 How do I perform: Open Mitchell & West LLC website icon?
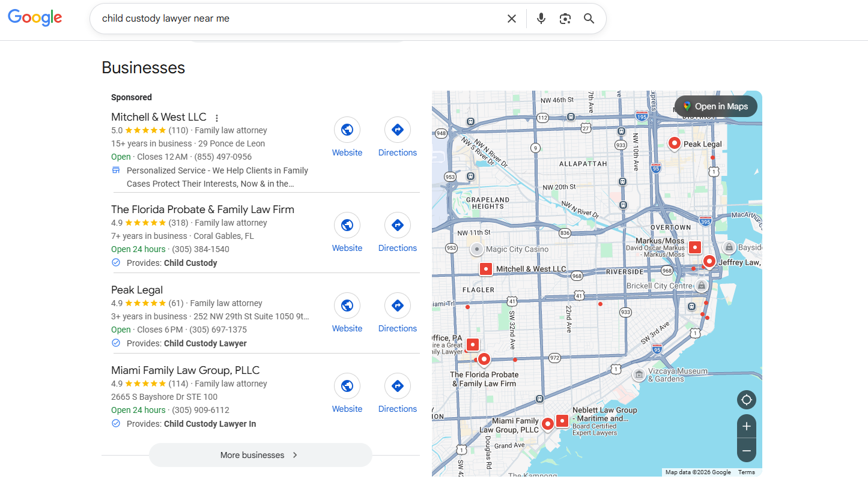(347, 130)
